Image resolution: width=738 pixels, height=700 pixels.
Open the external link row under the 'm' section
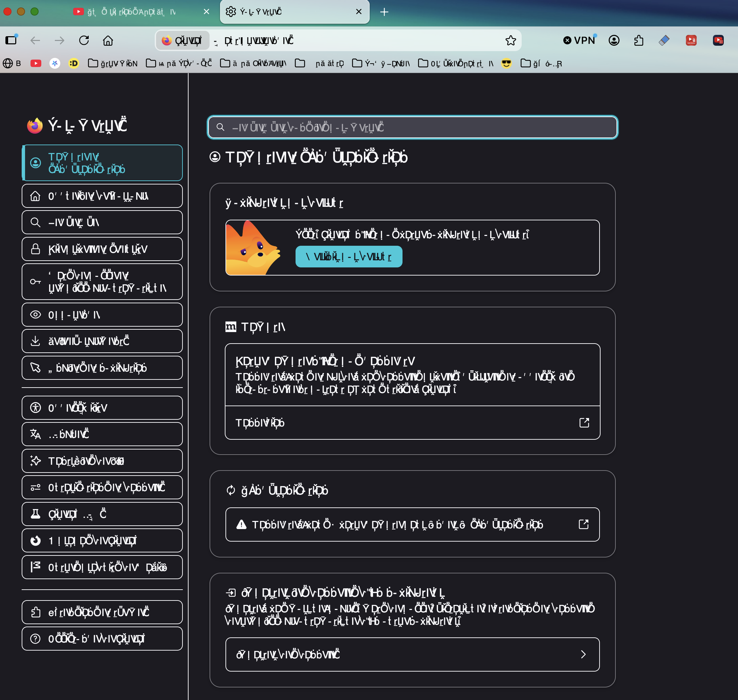[x=412, y=423]
